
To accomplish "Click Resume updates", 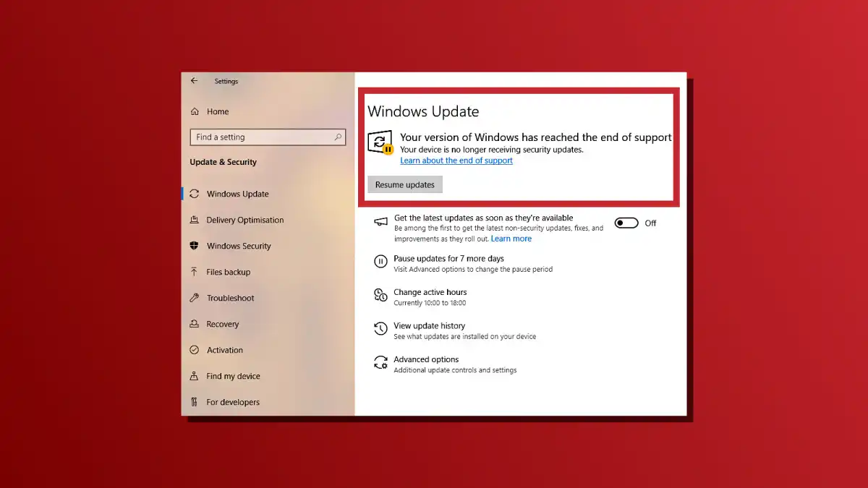I will [x=404, y=184].
